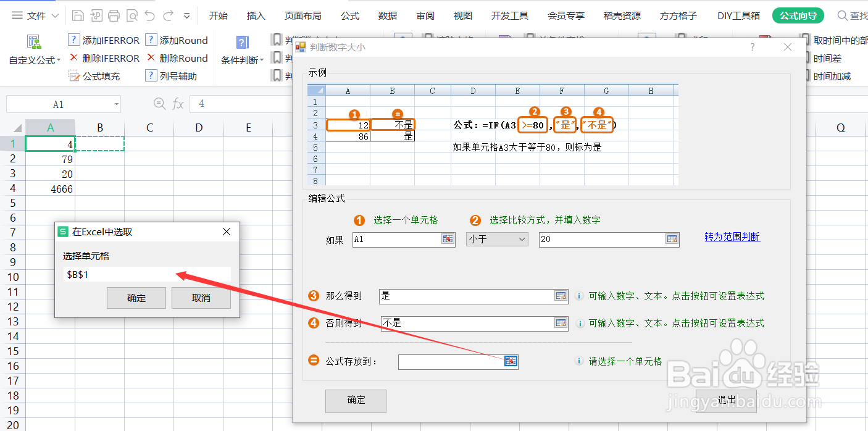Click 取消 in the 在Excel中选取 dialog
Screen dimensions: 868x431
point(201,298)
